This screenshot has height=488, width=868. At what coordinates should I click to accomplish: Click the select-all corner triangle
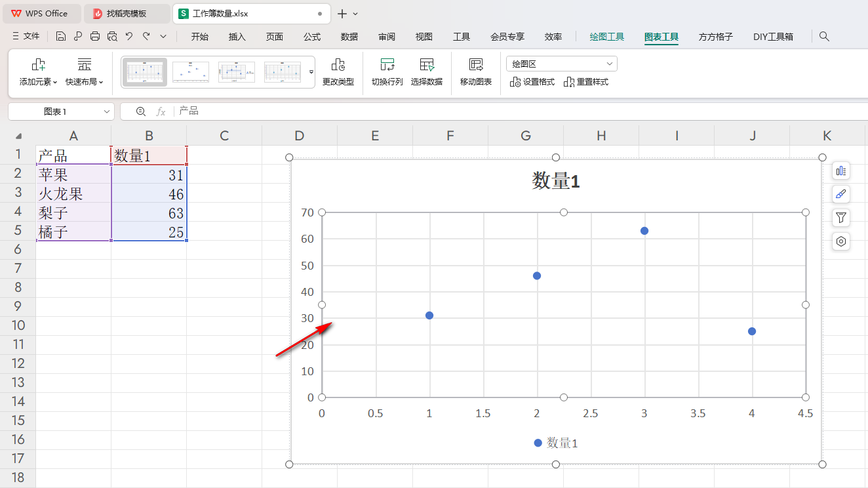[x=18, y=136]
